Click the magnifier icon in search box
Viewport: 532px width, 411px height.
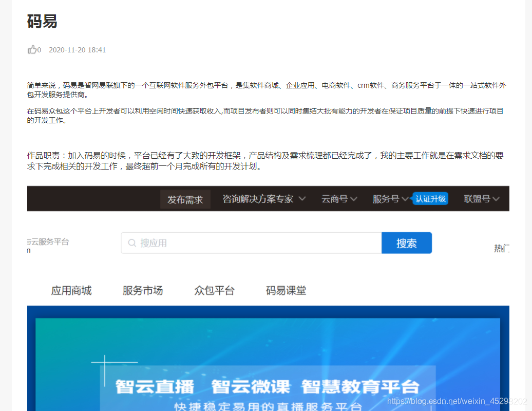coord(132,243)
